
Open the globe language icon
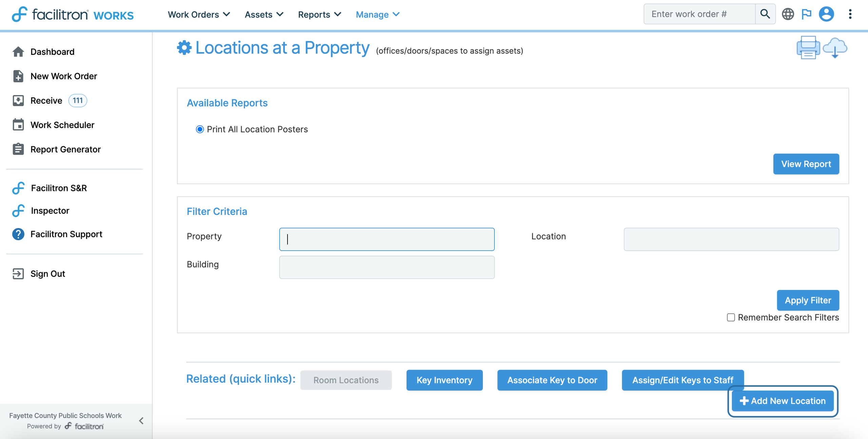coord(788,14)
